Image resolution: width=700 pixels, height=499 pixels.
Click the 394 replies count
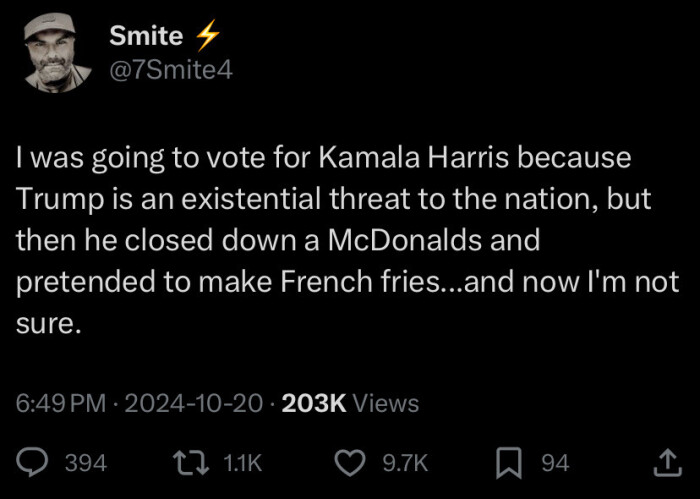tap(85, 463)
